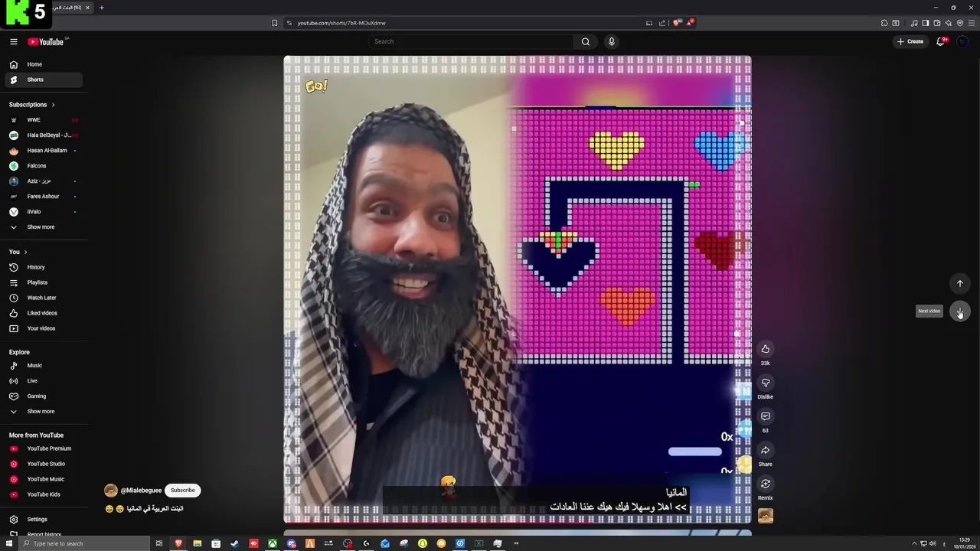980x551 pixels.
Task: Open a new browser tab
Action: click(x=101, y=8)
